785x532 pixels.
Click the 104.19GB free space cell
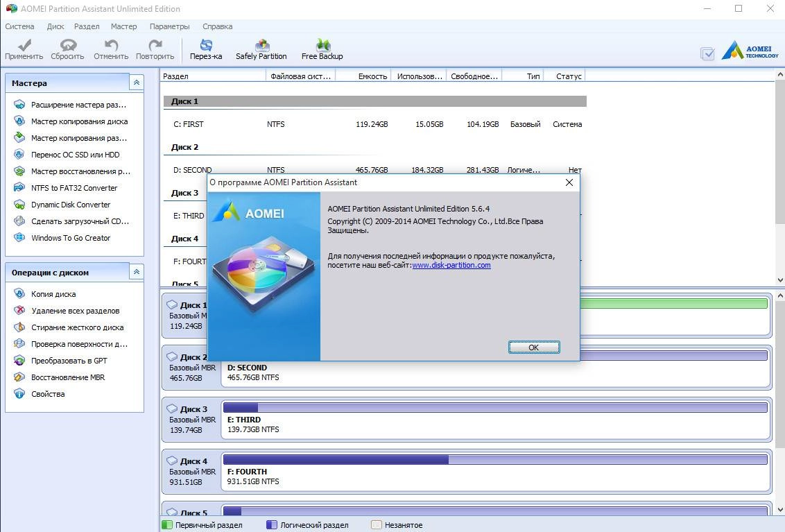[483, 124]
